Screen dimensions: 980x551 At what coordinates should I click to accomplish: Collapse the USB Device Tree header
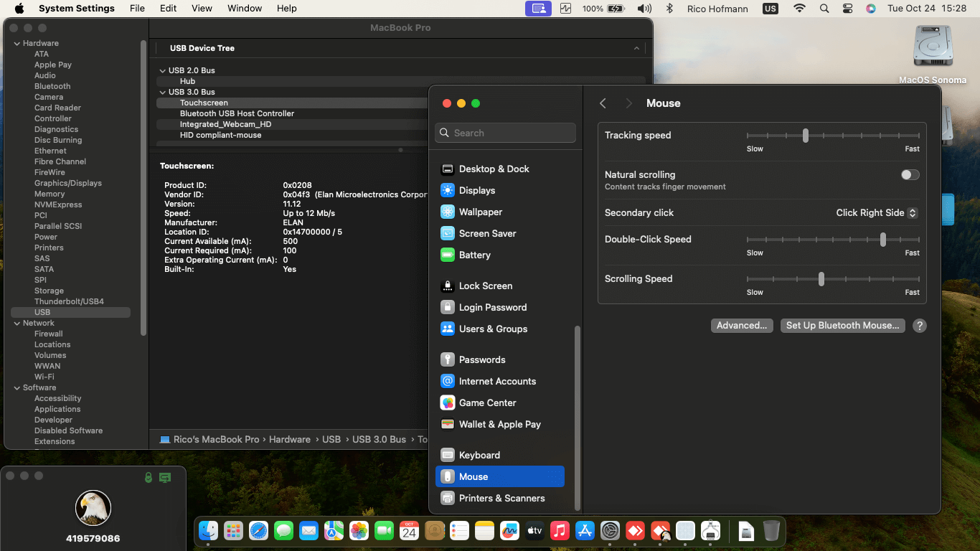tap(636, 48)
